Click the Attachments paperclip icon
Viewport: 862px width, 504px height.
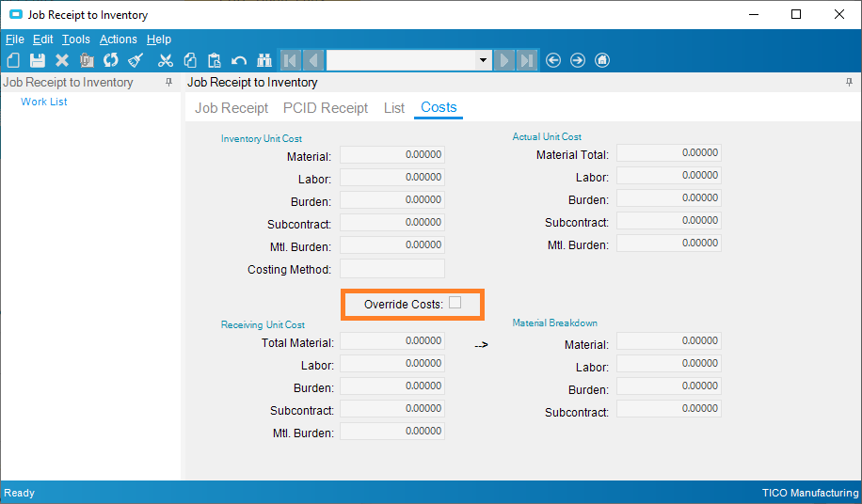(x=87, y=60)
